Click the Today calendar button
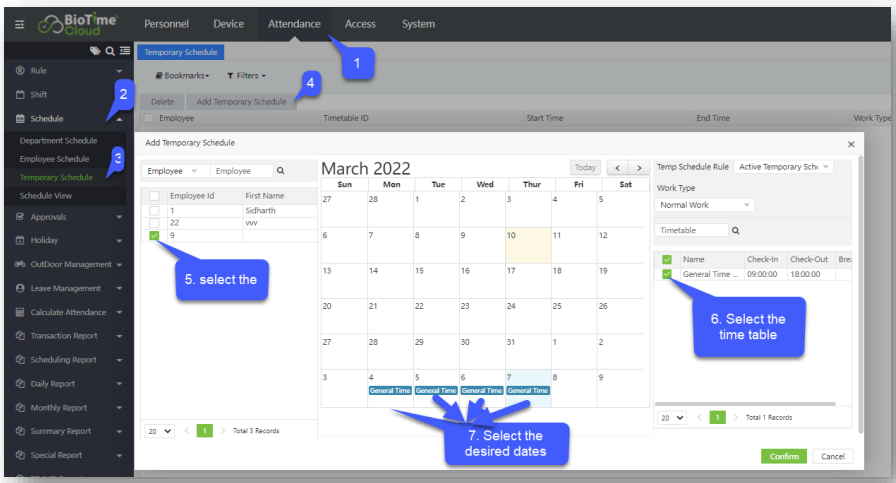 click(586, 168)
